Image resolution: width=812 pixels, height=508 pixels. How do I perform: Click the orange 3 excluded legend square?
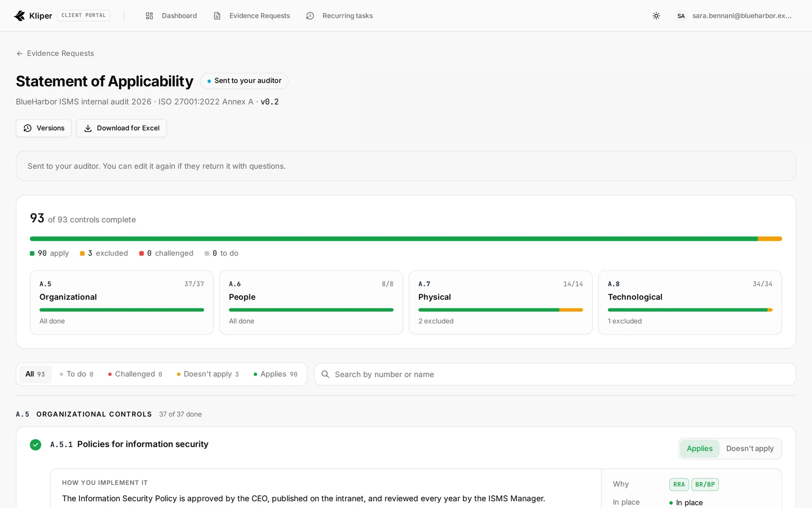82,253
